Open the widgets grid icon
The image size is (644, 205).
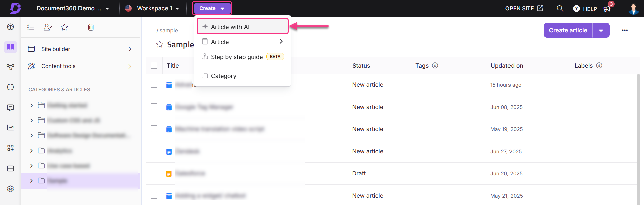point(10,148)
